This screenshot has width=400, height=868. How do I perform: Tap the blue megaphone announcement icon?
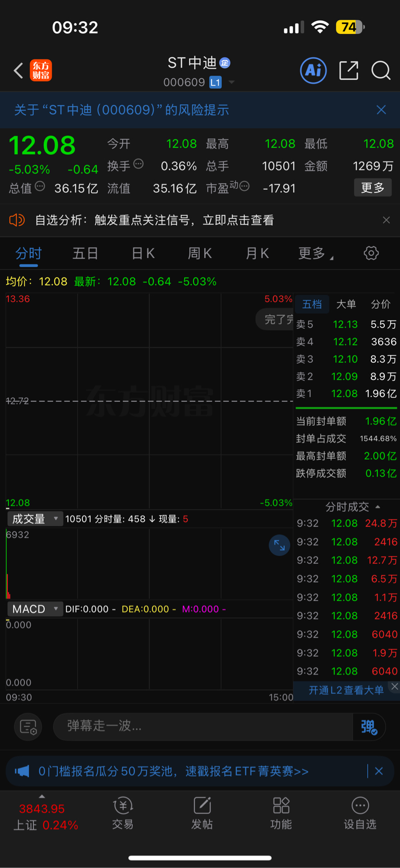tap(22, 771)
